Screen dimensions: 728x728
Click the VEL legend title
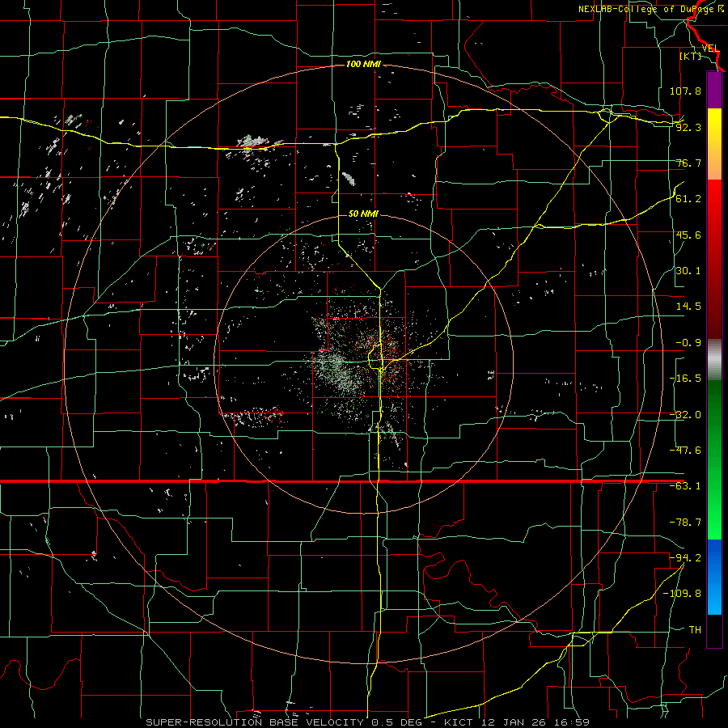point(710,49)
